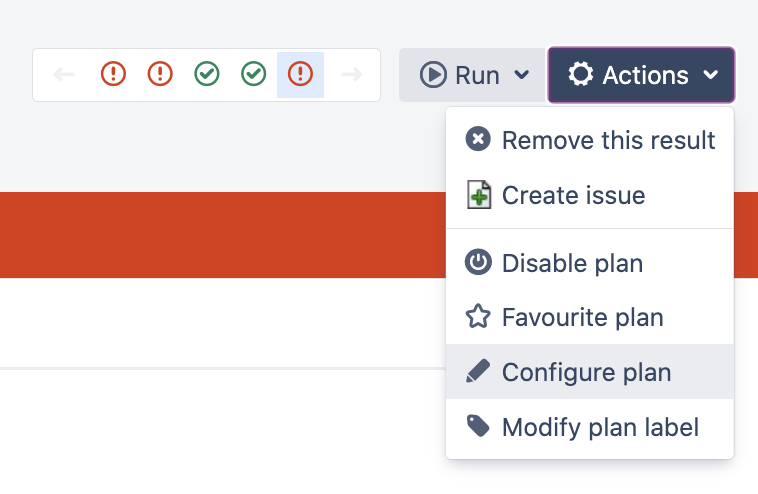Click the play icon in Run button
Screen dimensions: 758x494
433,75
